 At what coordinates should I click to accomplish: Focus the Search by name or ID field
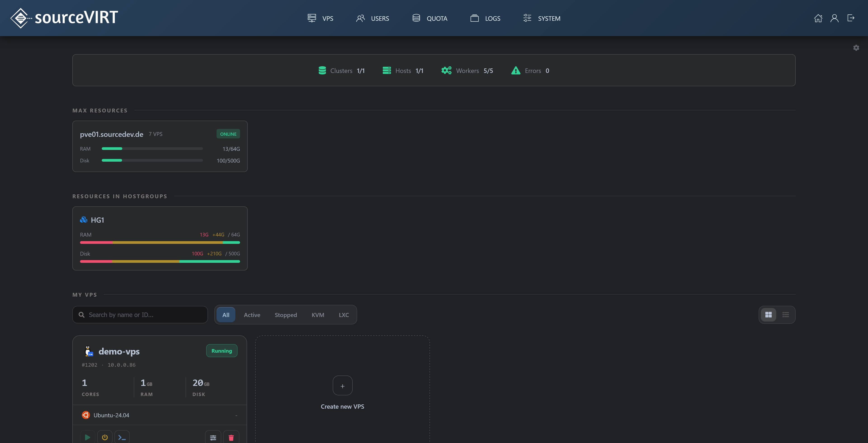click(140, 315)
